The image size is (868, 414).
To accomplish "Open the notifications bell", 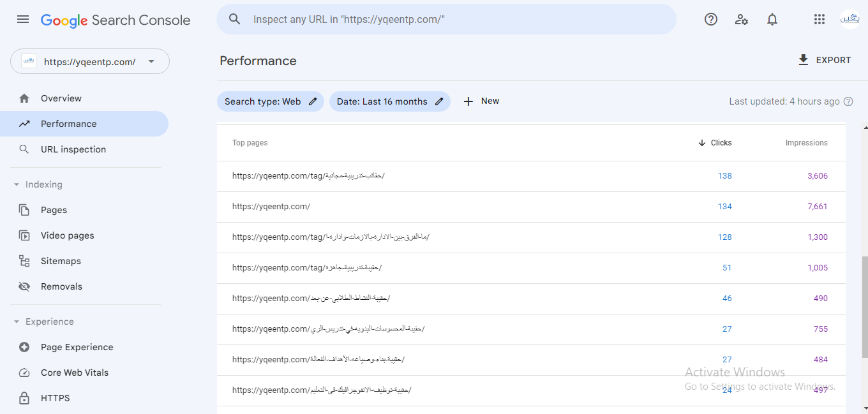I will point(772,19).
